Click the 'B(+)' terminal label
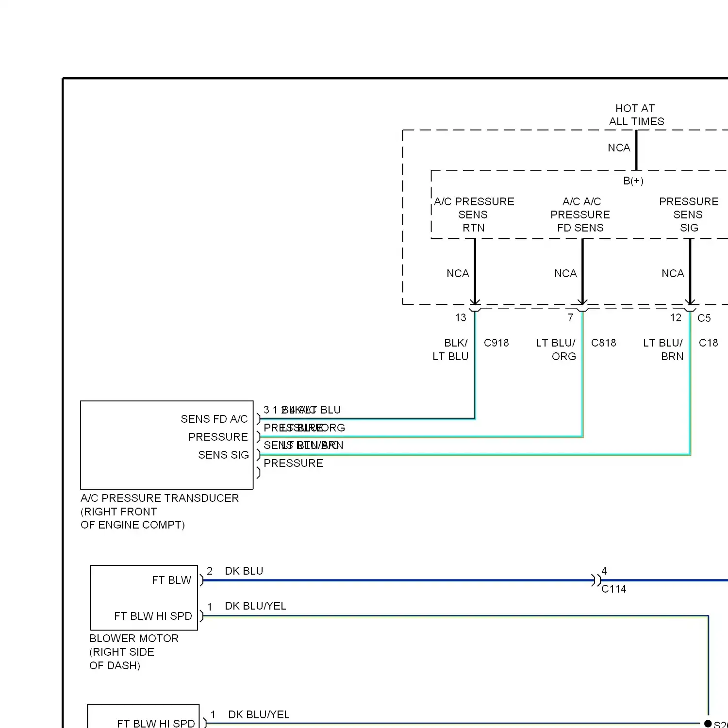 tap(633, 181)
